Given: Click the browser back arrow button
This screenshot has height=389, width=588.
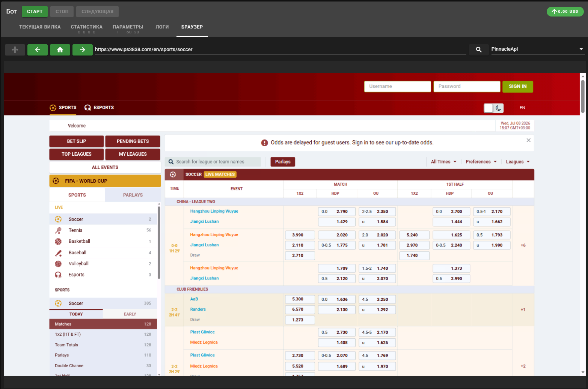Looking at the screenshot, I should [x=38, y=50].
